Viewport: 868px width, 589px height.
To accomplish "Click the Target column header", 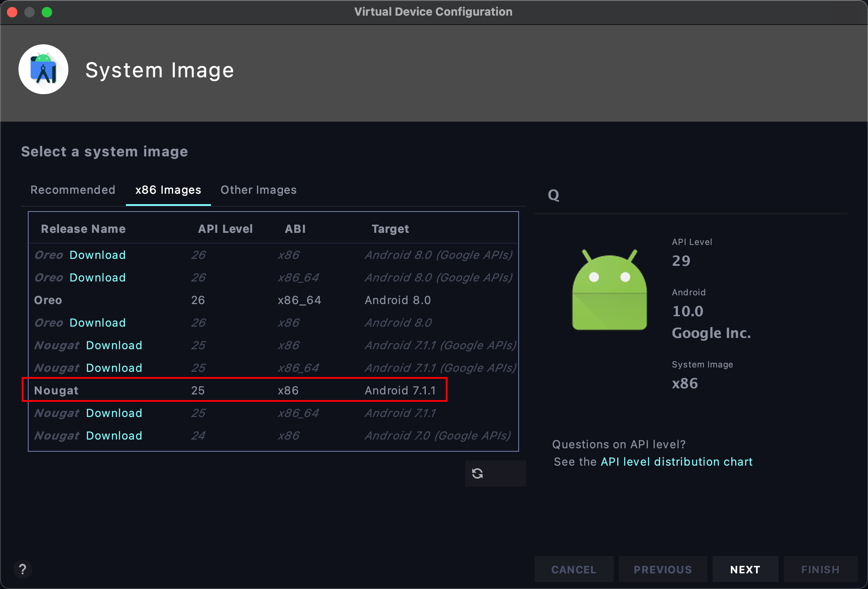I will pyautogui.click(x=390, y=229).
